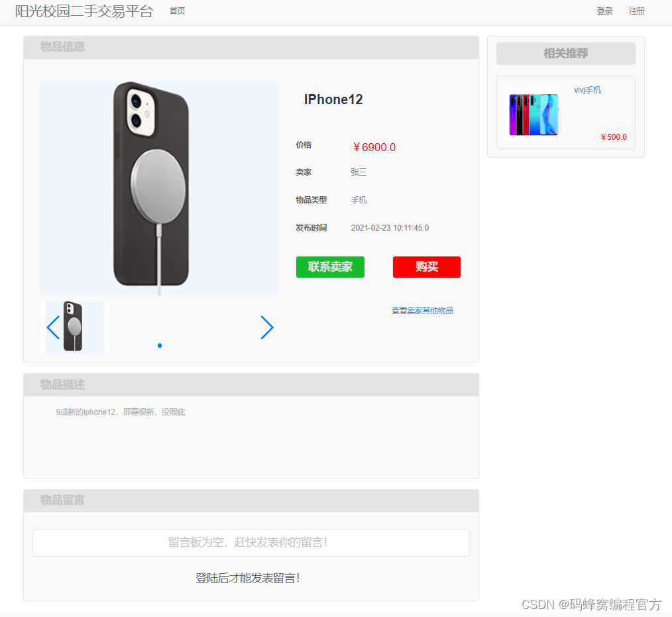
Task: Click the seller name 张三
Action: tap(359, 172)
